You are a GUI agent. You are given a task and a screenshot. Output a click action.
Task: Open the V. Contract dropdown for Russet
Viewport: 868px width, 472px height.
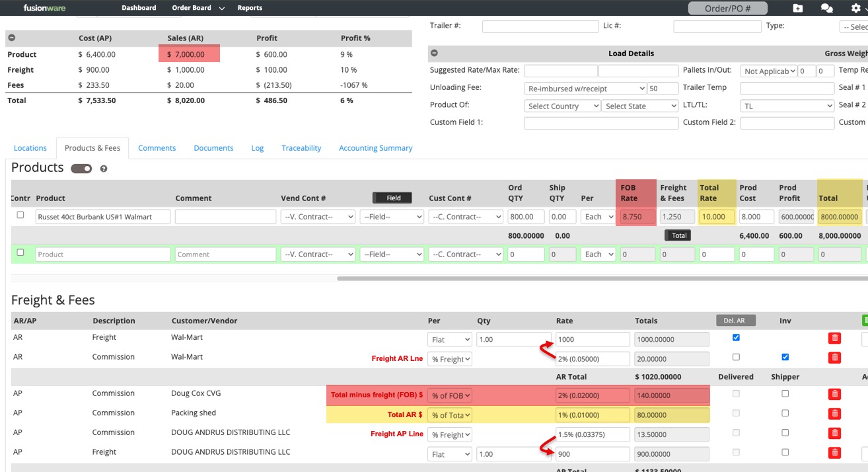tap(317, 217)
